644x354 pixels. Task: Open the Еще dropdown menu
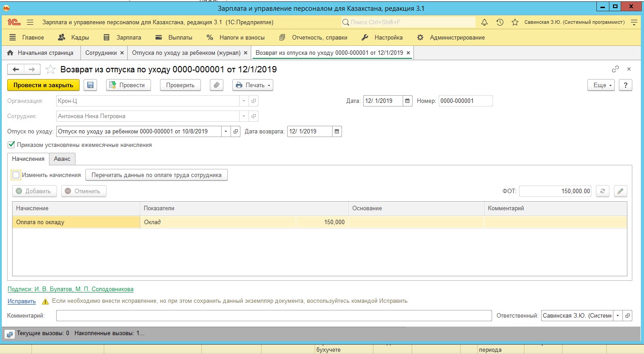pyautogui.click(x=601, y=85)
